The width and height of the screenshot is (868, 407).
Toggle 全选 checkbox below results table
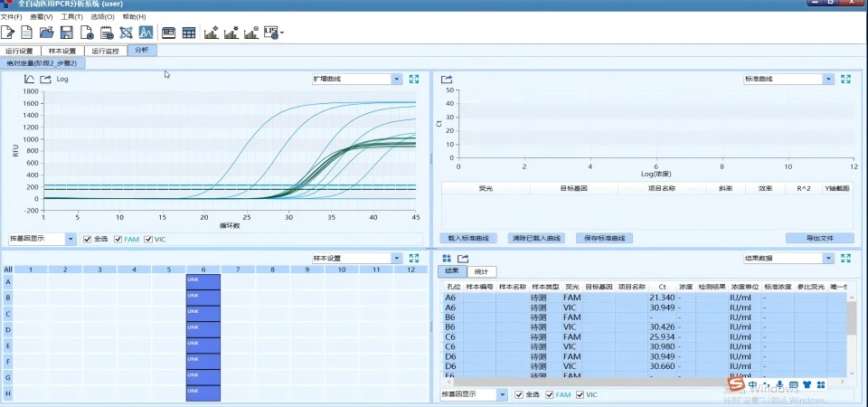pos(518,394)
